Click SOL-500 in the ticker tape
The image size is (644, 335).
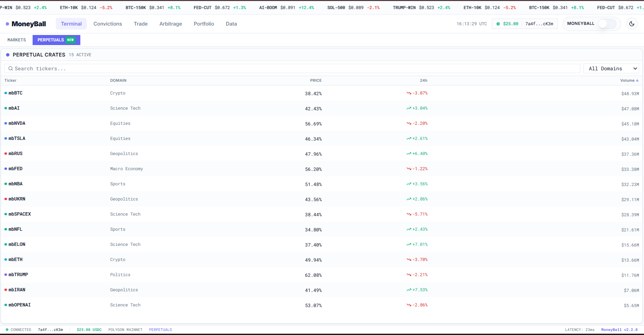coord(336,7)
